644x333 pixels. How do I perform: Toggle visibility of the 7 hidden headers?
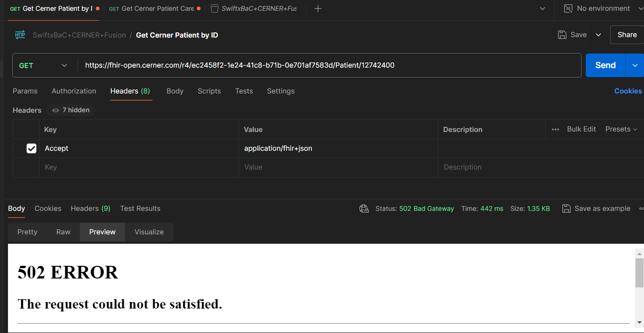coord(70,109)
